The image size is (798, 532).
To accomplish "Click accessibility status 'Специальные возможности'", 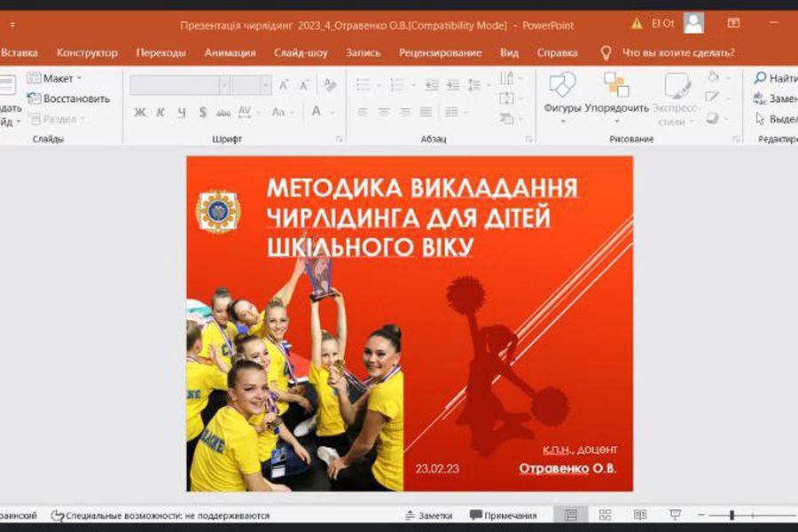I will (160, 515).
